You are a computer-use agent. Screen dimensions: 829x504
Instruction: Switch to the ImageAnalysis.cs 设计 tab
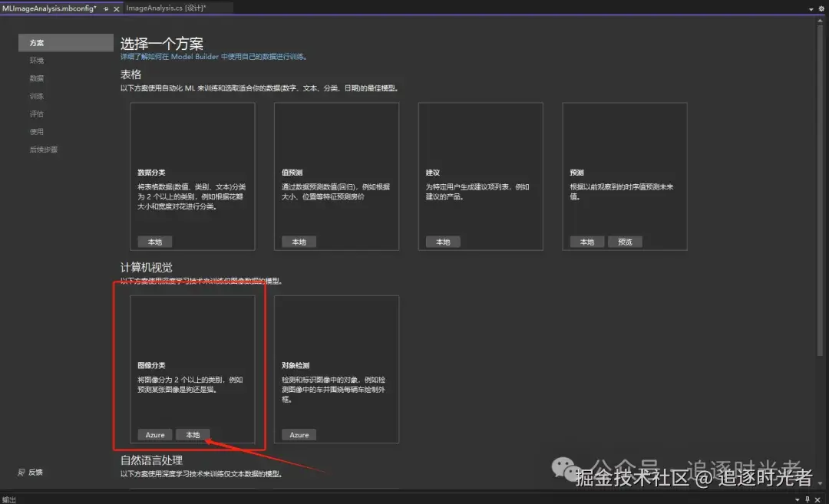[177, 8]
